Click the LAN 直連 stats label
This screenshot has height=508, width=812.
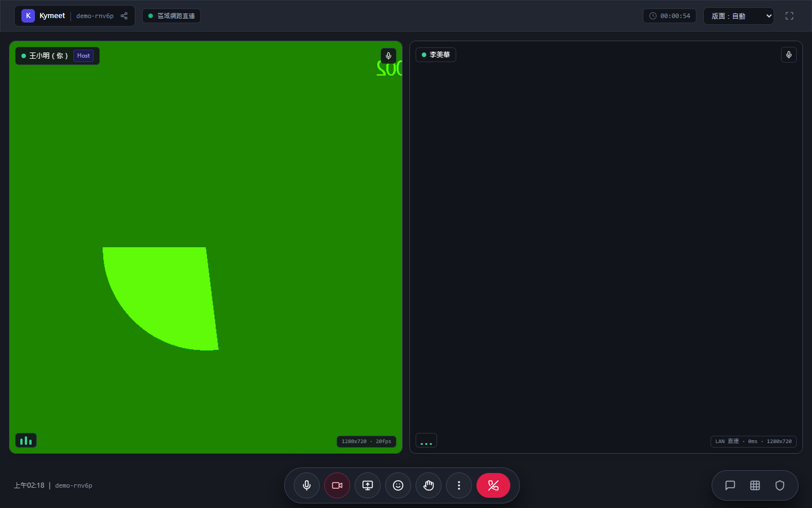[x=753, y=441]
